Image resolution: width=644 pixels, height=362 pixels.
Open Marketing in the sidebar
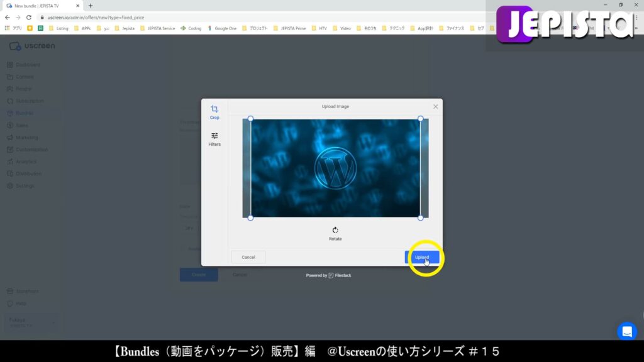point(23,138)
